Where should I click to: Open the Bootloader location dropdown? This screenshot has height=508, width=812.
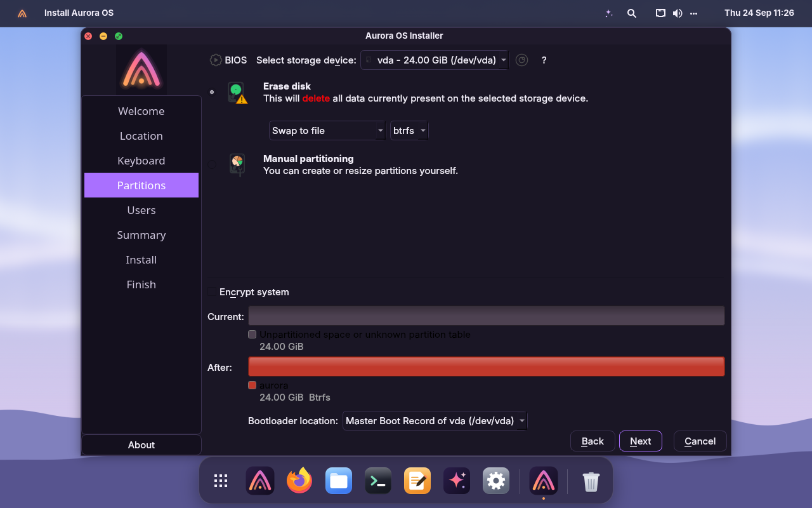pos(435,421)
